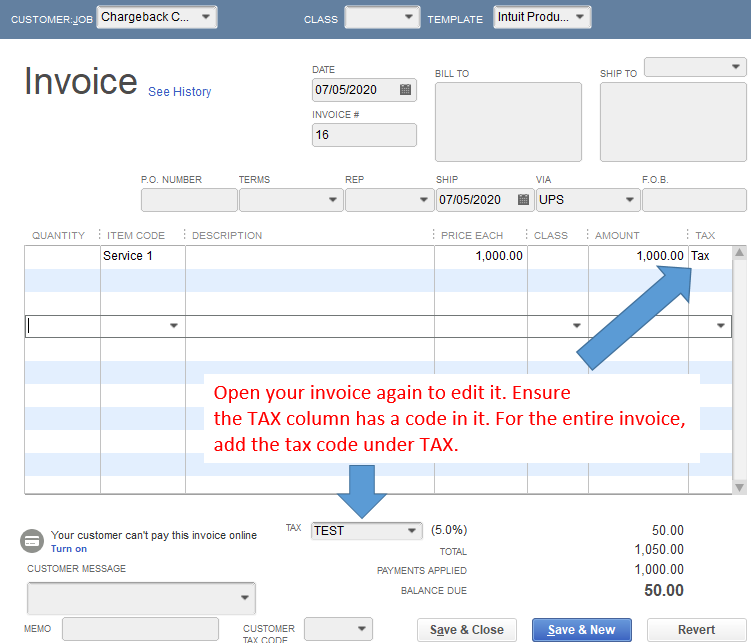Click the (5.0%) tax rate text
This screenshot has width=751, height=643.
pos(449,530)
